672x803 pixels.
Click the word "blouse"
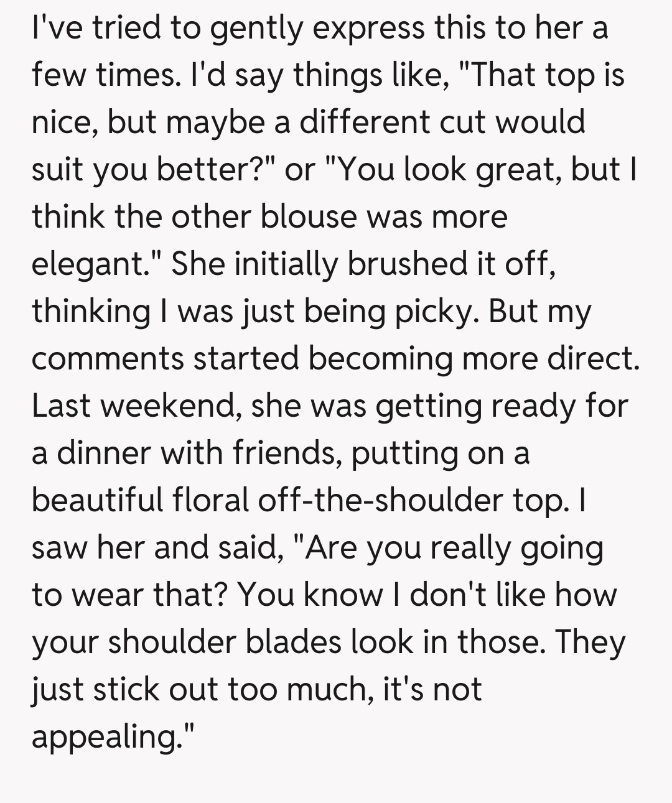308,216
